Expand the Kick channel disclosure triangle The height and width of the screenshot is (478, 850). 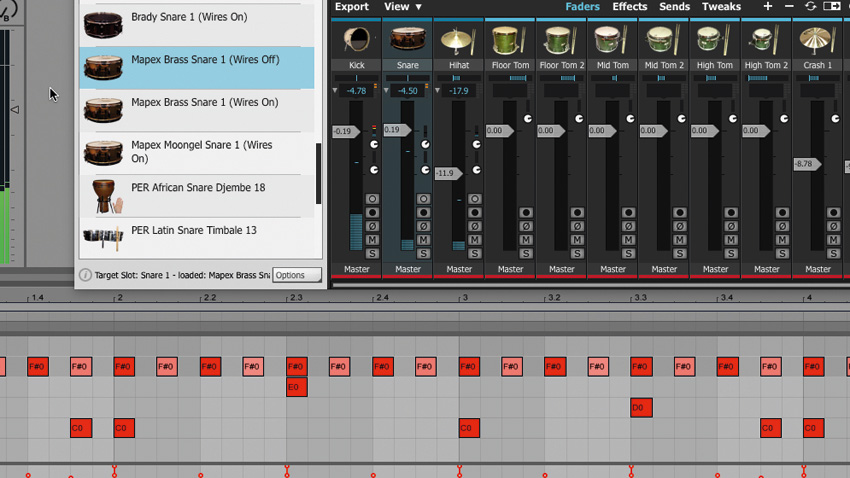pyautogui.click(x=335, y=91)
